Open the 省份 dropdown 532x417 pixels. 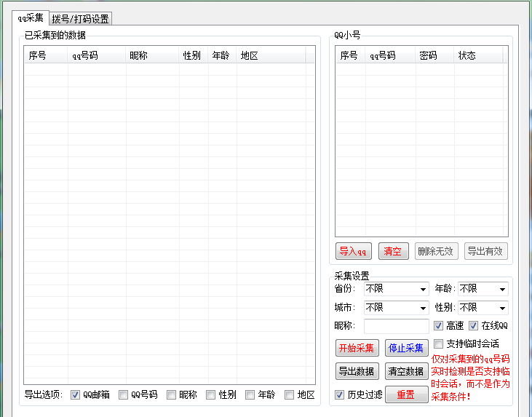coord(396,289)
